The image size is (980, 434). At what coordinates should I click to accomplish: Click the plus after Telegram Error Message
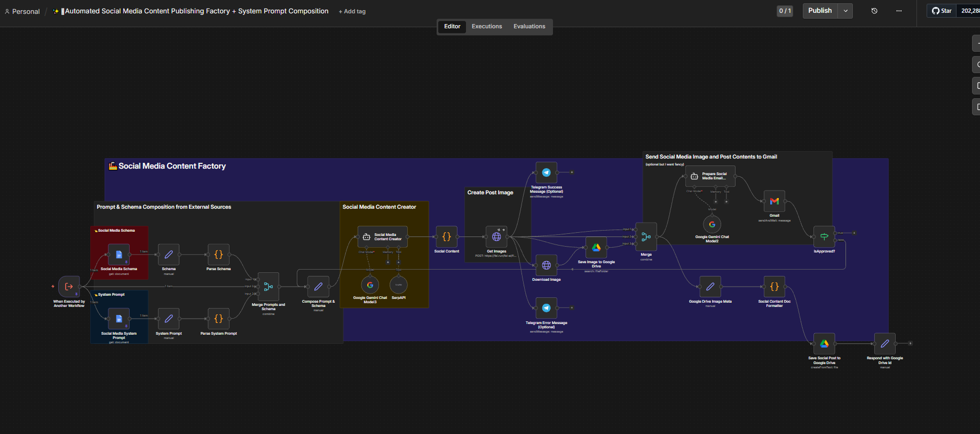(572, 308)
